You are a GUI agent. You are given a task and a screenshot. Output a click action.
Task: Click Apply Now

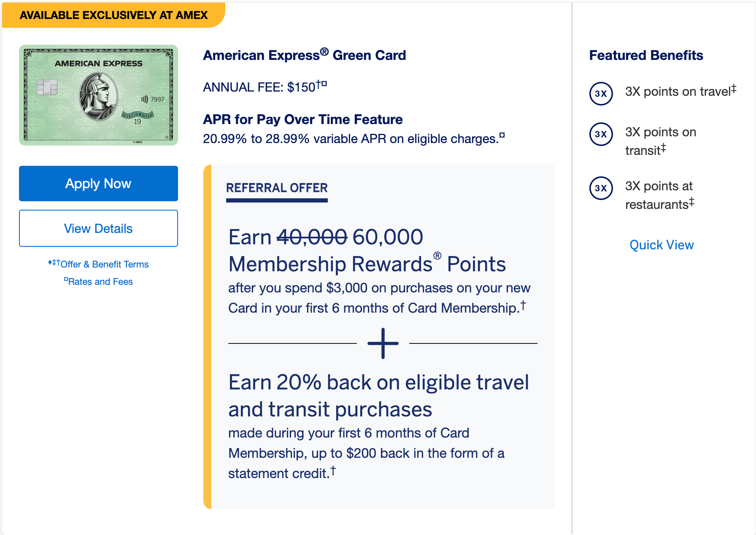click(x=98, y=184)
